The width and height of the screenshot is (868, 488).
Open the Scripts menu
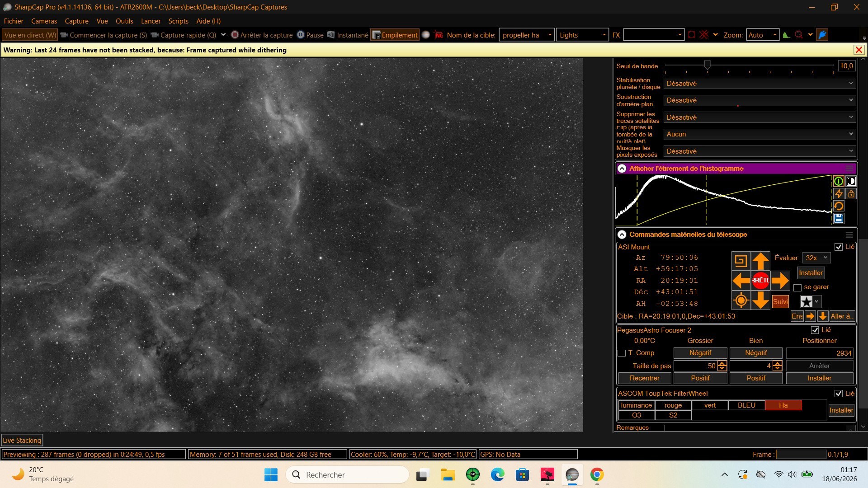pos(178,21)
